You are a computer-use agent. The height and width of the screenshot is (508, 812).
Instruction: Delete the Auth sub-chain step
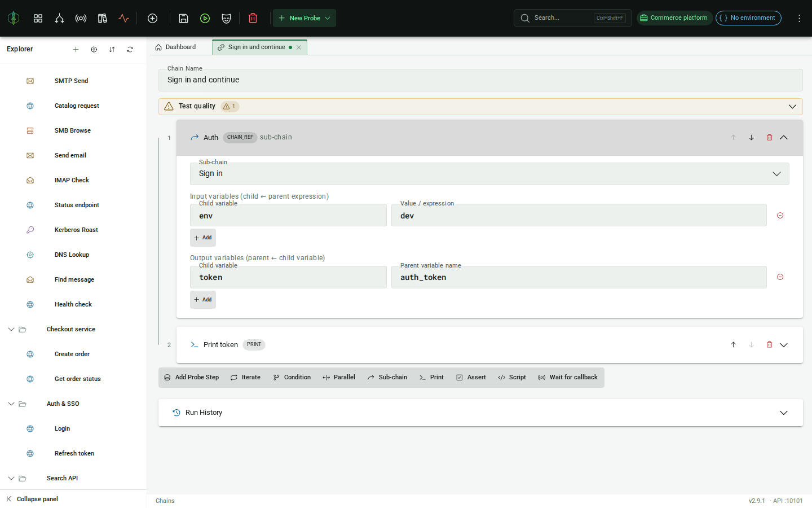point(769,138)
